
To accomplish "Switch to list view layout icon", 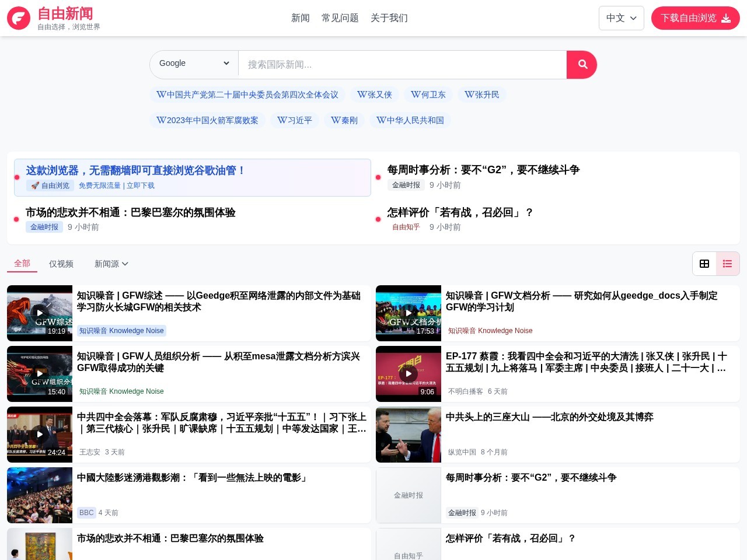I will click(728, 264).
